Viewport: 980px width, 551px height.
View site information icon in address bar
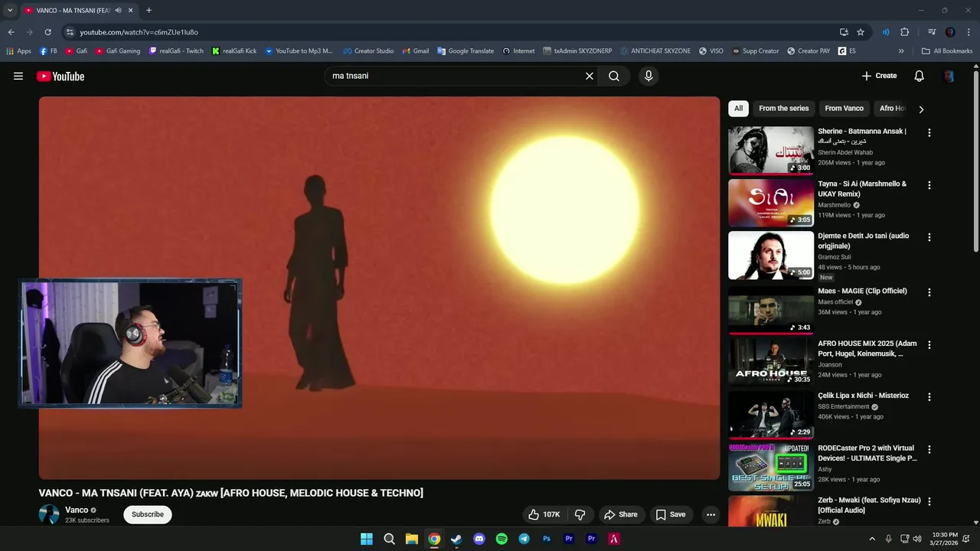point(70,32)
